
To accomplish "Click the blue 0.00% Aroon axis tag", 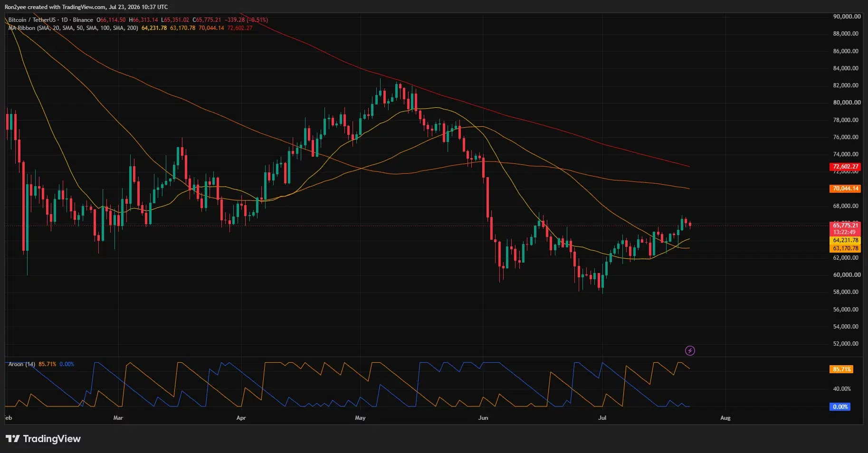I will coord(840,407).
